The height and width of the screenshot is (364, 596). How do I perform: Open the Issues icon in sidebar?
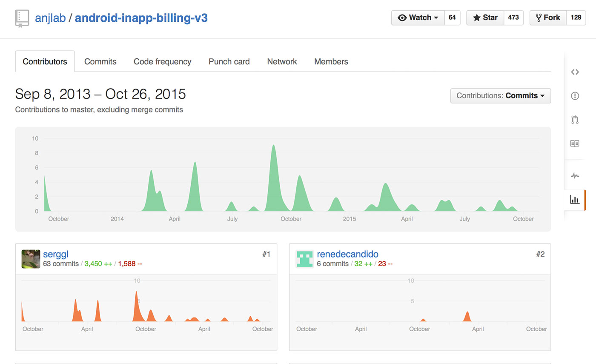(575, 96)
